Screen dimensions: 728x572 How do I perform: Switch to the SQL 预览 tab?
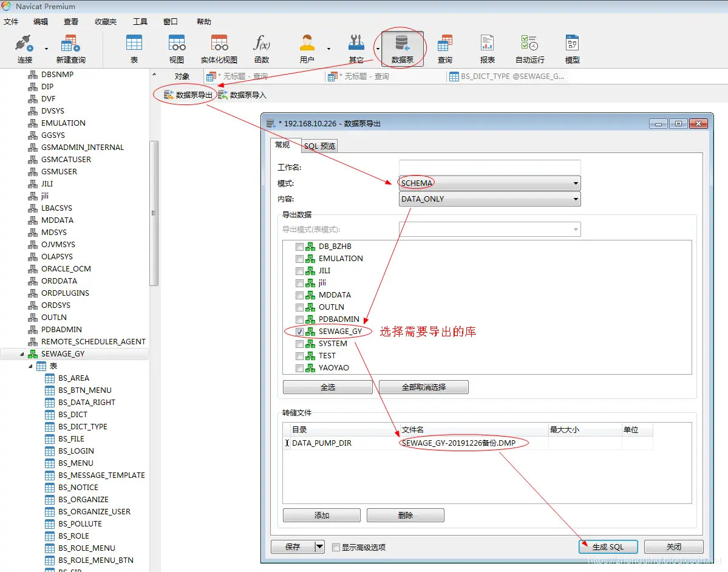coord(319,146)
